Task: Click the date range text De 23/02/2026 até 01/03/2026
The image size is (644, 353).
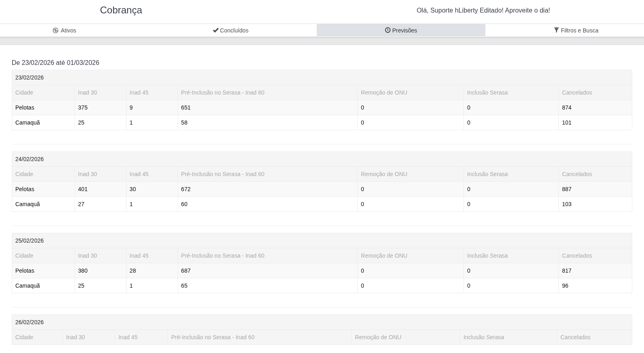Action: click(x=56, y=62)
